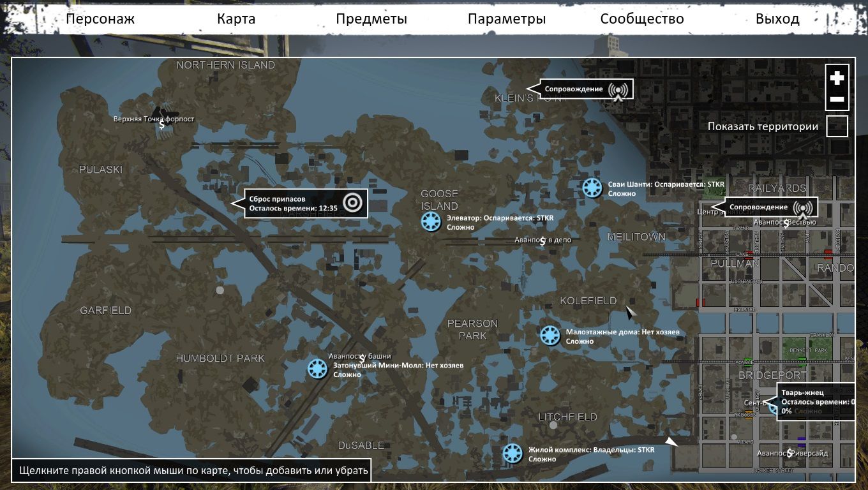Click the Сброс припасов event label
Image resolution: width=868 pixels, height=490 pixels.
tap(299, 204)
